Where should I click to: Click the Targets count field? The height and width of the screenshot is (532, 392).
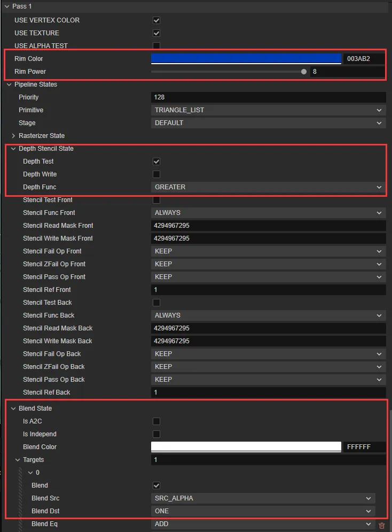tap(268, 460)
